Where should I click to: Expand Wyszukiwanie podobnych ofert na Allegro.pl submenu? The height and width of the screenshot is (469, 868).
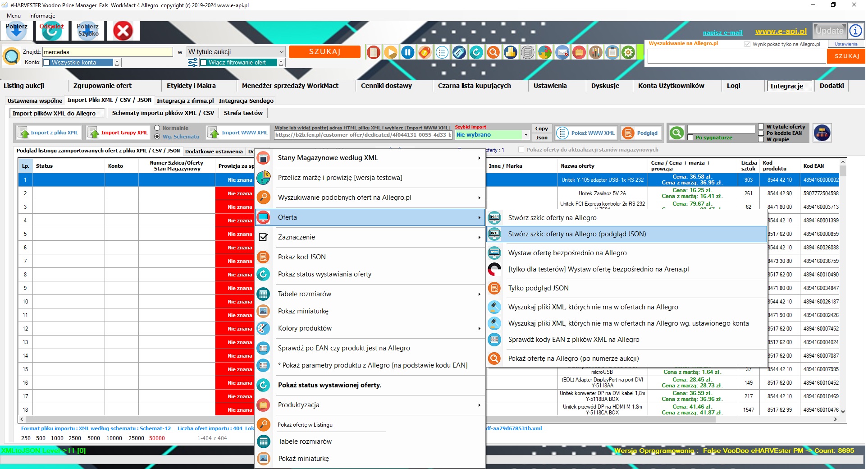click(370, 198)
